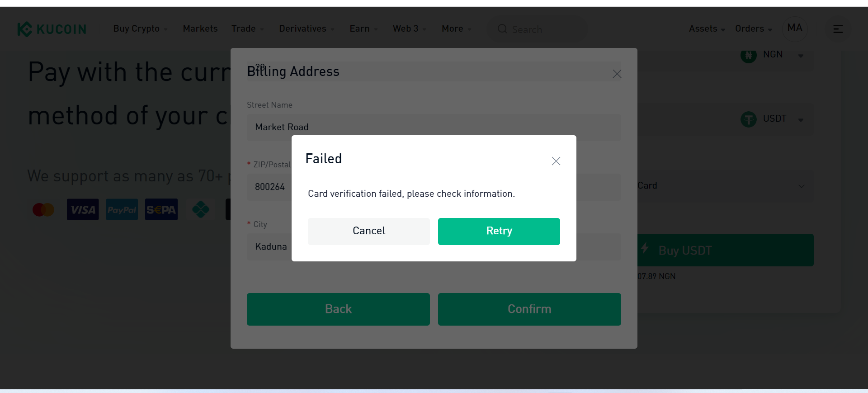Screen dimensions: 868x393
Task: Click the MA profile avatar
Action: [x=795, y=28]
